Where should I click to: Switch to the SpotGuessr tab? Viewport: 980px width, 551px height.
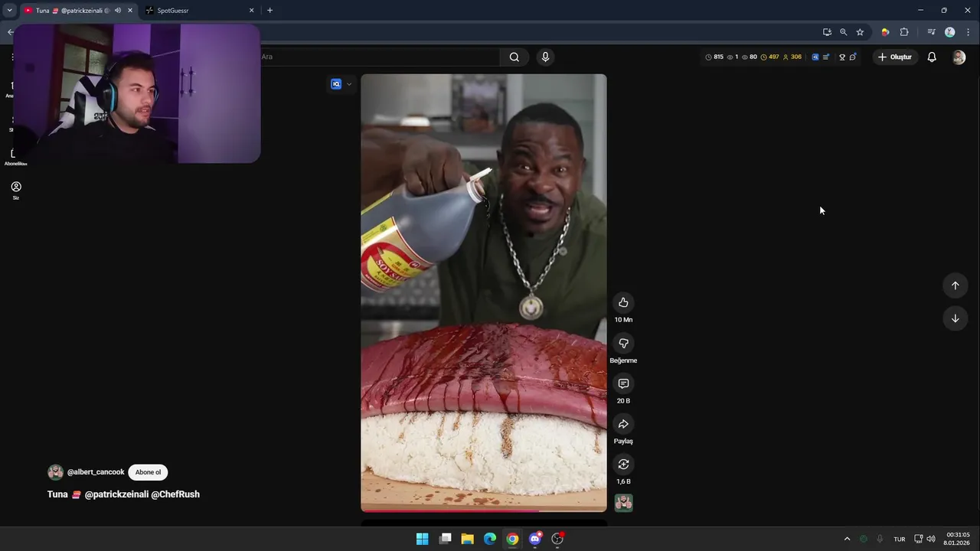[199, 11]
